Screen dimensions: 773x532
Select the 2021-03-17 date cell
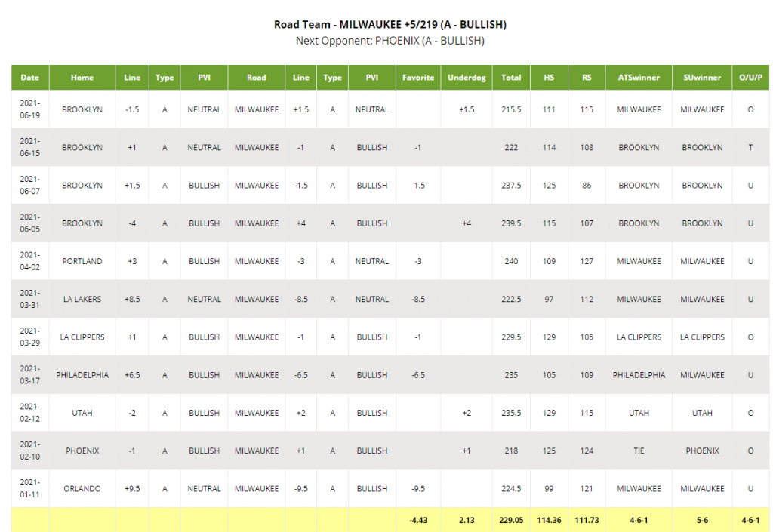click(x=30, y=375)
